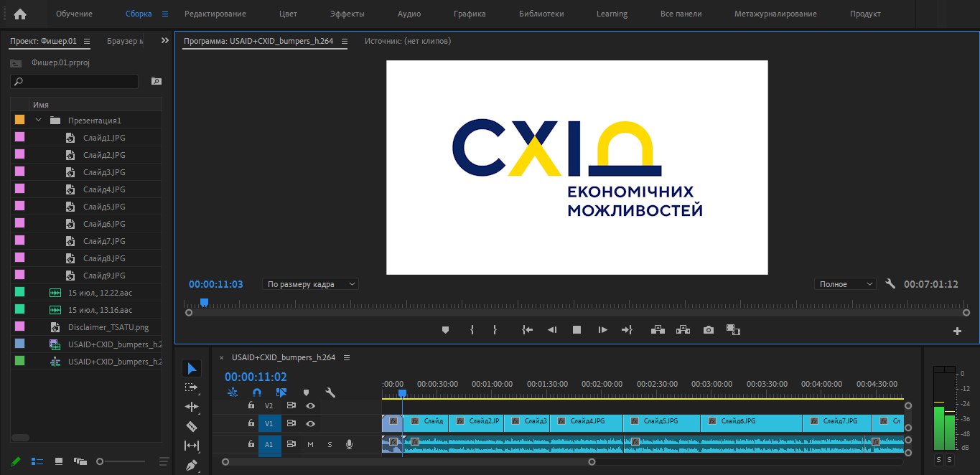The width and height of the screenshot is (980, 475).
Task: Mute the A1 audio track
Action: coord(311,444)
